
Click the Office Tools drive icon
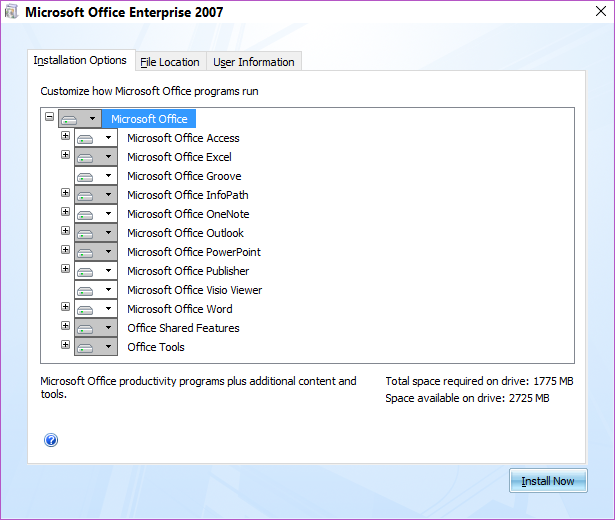(86, 347)
